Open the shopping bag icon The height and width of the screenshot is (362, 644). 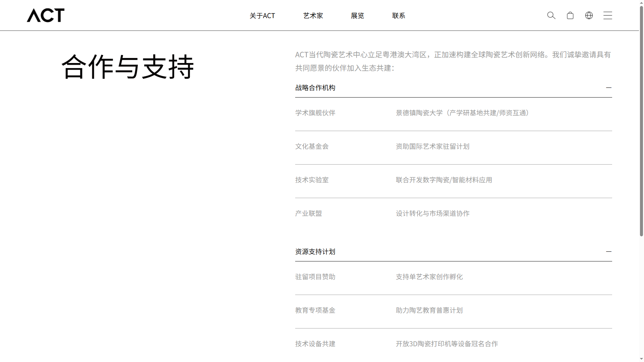tap(570, 15)
